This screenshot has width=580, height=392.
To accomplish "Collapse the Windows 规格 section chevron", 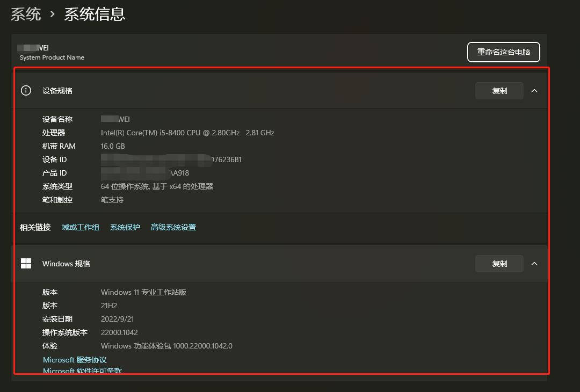I will point(534,264).
